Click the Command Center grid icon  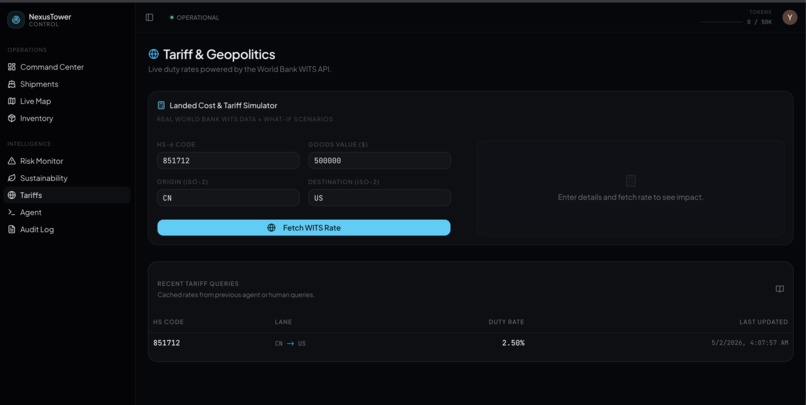click(12, 67)
